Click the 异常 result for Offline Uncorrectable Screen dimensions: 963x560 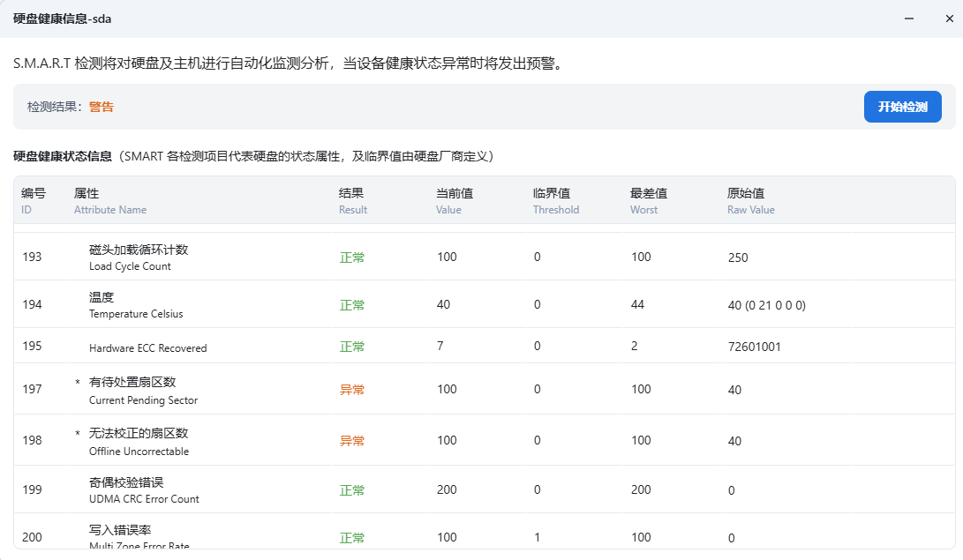pyautogui.click(x=352, y=440)
